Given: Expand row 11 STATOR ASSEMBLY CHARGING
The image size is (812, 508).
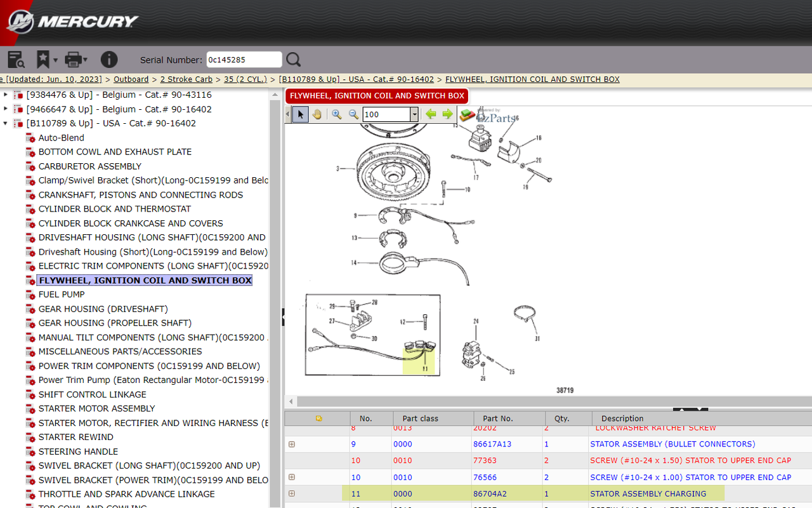Looking at the screenshot, I should pos(292,493).
